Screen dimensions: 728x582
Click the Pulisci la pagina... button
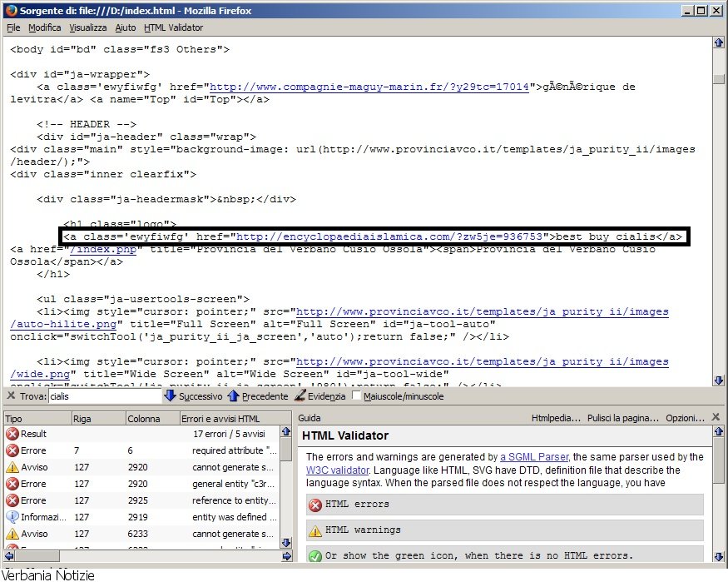623,418
